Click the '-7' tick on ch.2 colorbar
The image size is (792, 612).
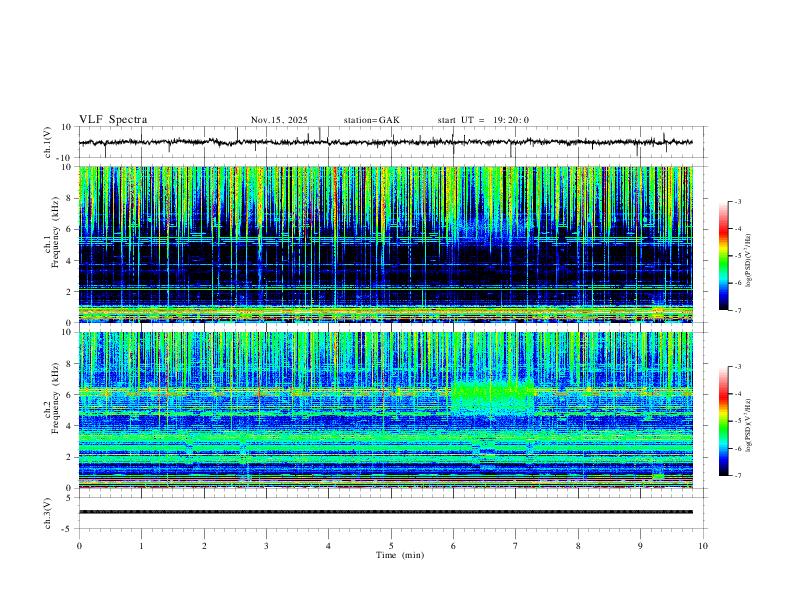pos(738,476)
